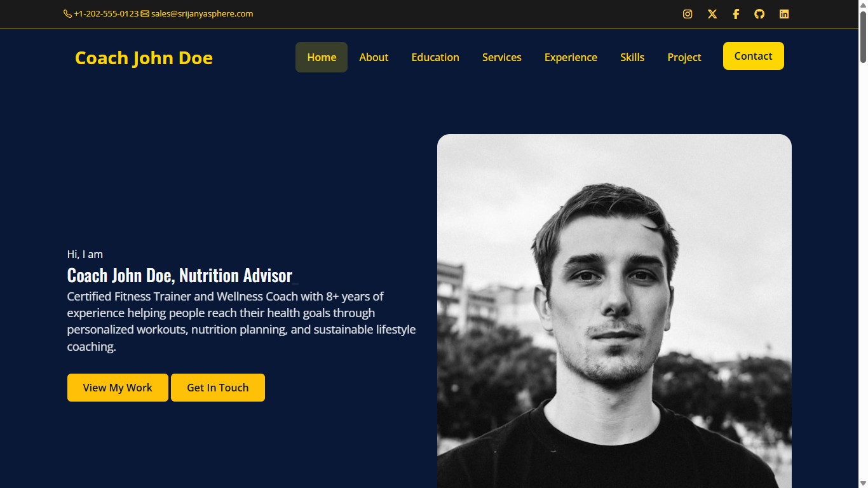The width and height of the screenshot is (868, 488).
Task: Show the Skills section
Action: click(x=632, y=57)
